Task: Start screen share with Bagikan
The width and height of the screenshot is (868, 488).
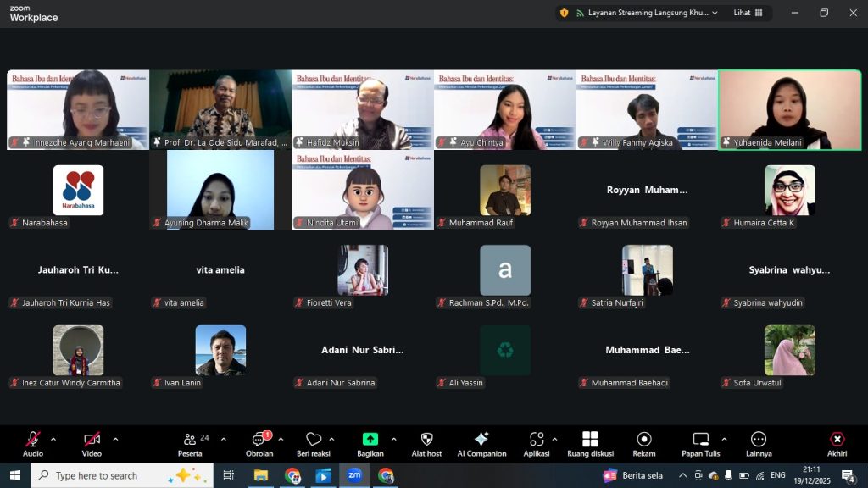Action: (x=370, y=442)
